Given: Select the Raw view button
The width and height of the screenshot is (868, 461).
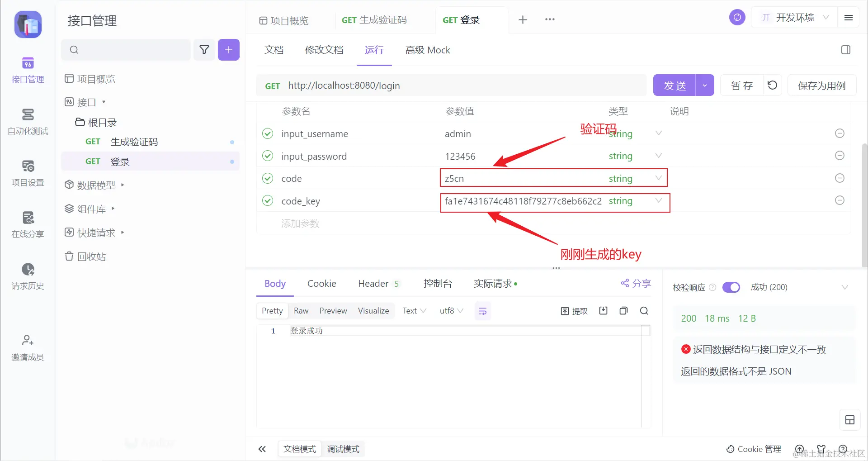Looking at the screenshot, I should click(301, 311).
